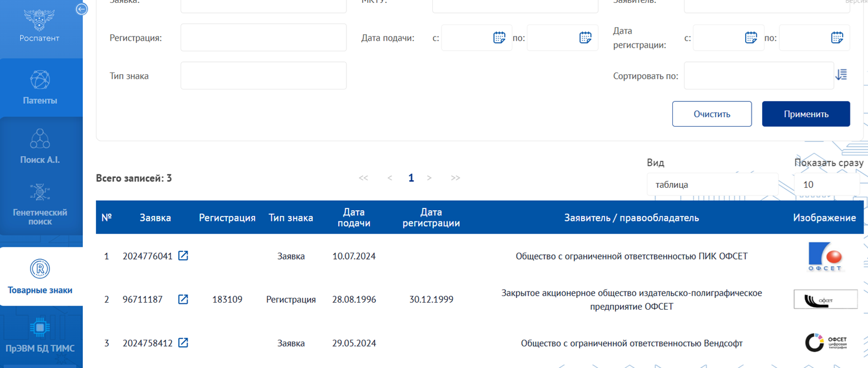The height and width of the screenshot is (368, 868).
Task: Go to next page with > control
Action: tap(429, 178)
